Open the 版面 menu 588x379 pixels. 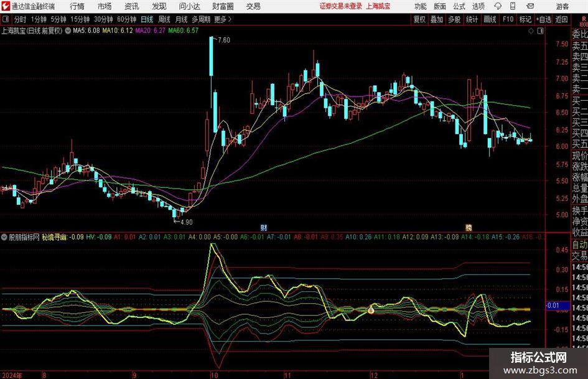pos(440,6)
